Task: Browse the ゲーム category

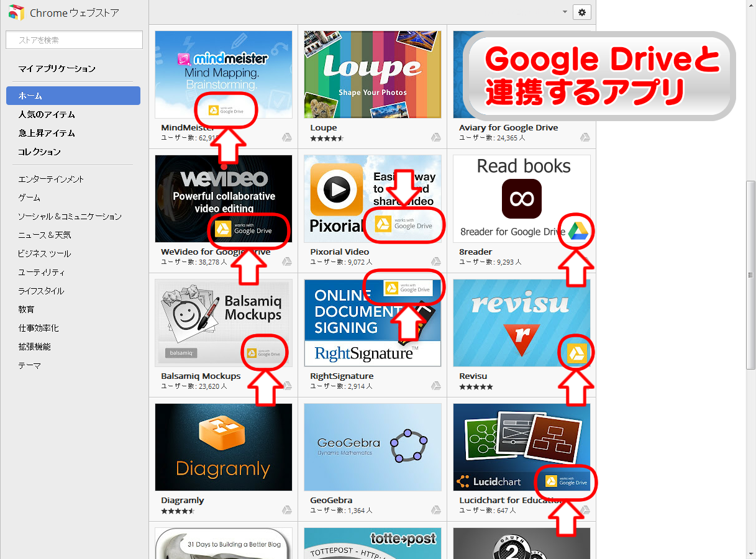Action: 29,198
